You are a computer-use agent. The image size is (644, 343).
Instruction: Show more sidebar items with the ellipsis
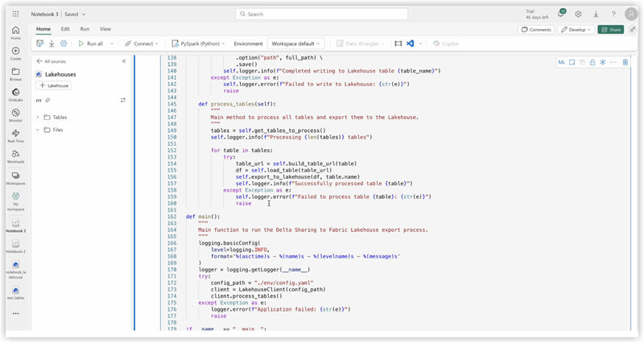pos(15,313)
